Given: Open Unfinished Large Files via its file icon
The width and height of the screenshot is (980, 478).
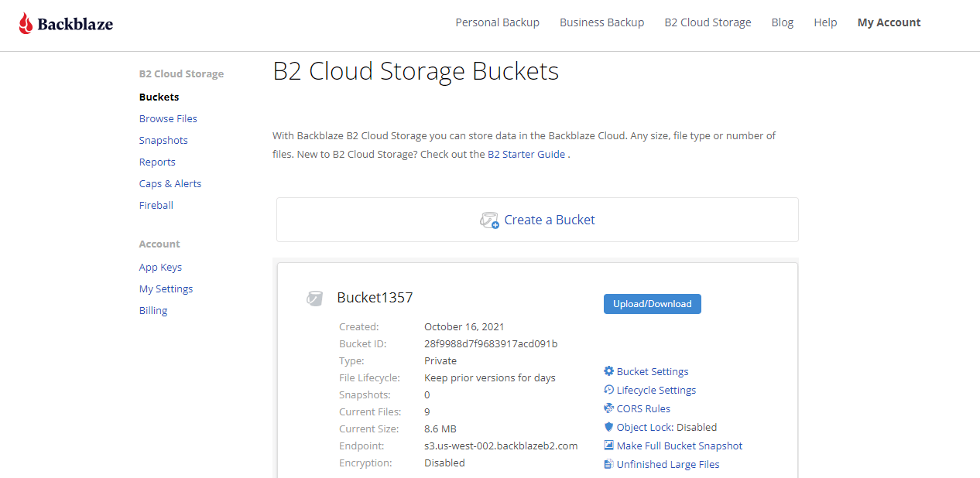Looking at the screenshot, I should coord(608,464).
